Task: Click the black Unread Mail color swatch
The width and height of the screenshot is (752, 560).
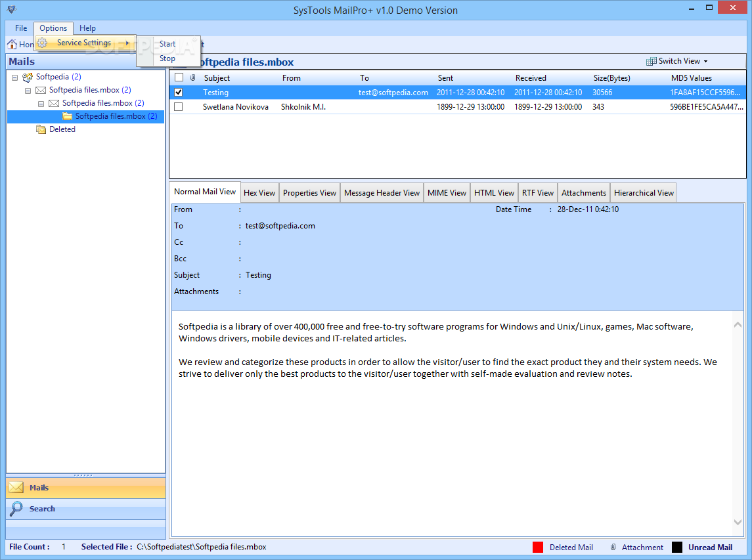Action: [x=676, y=547]
